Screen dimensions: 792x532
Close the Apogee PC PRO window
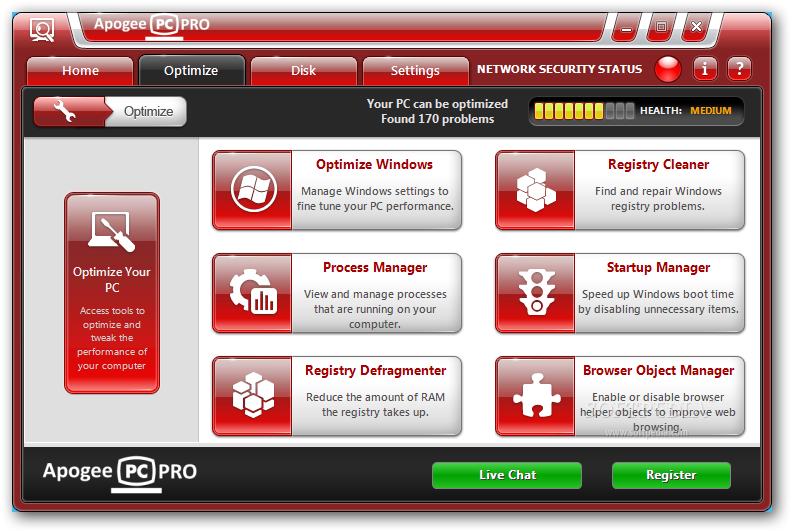coord(697,27)
